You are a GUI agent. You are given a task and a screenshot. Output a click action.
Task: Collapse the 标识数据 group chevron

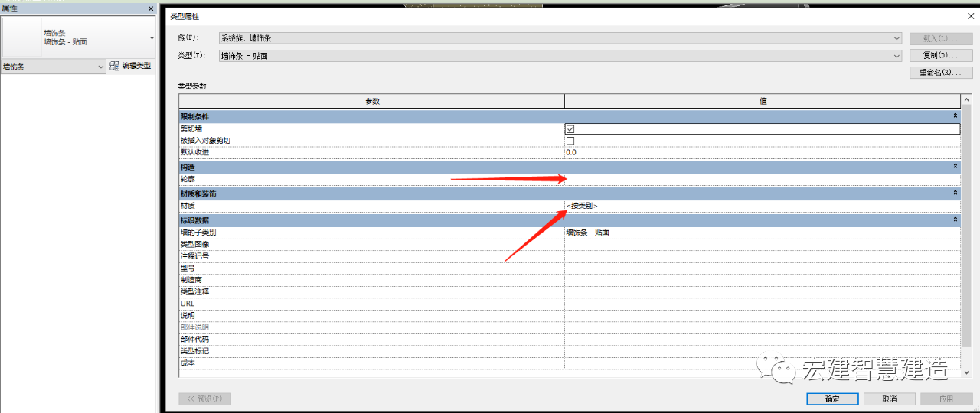tap(955, 220)
